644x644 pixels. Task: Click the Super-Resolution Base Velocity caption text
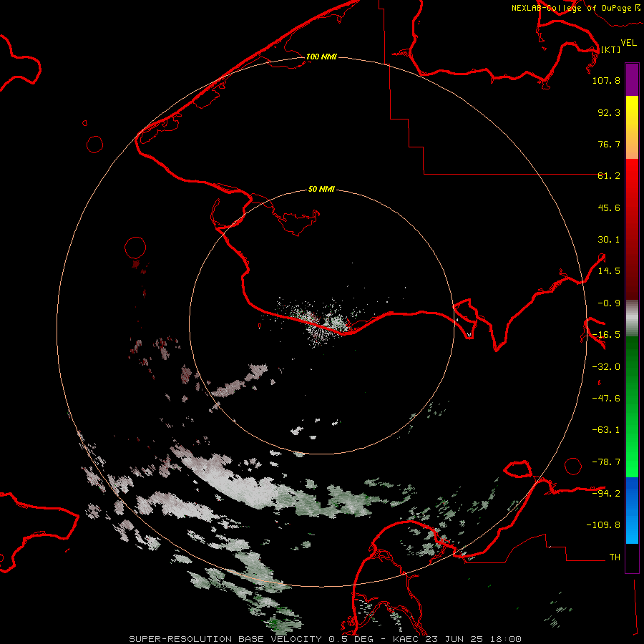click(326, 639)
